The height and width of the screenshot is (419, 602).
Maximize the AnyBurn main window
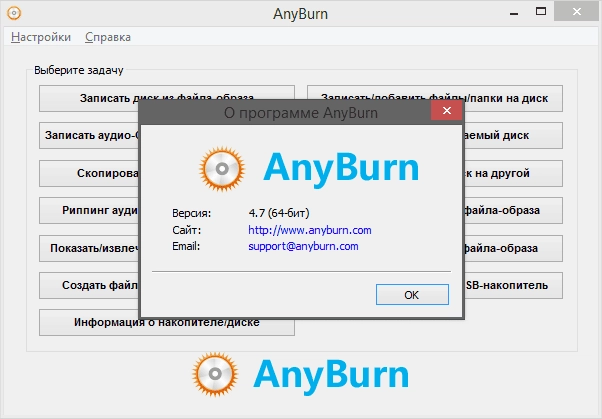[x=541, y=12]
